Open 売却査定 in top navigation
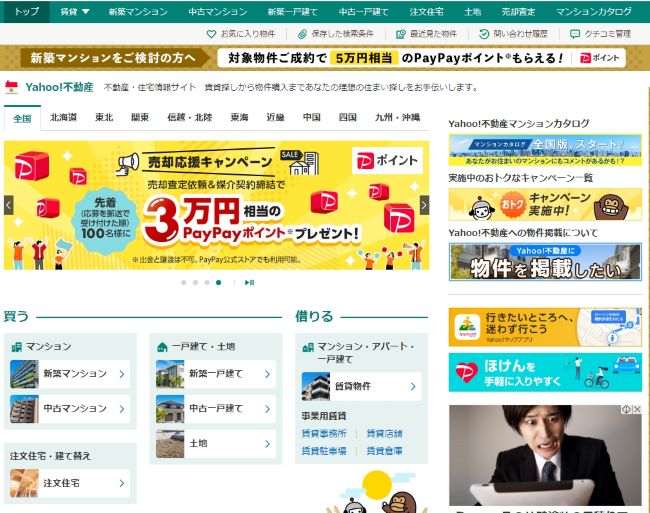The width and height of the screenshot is (650, 513). (518, 12)
